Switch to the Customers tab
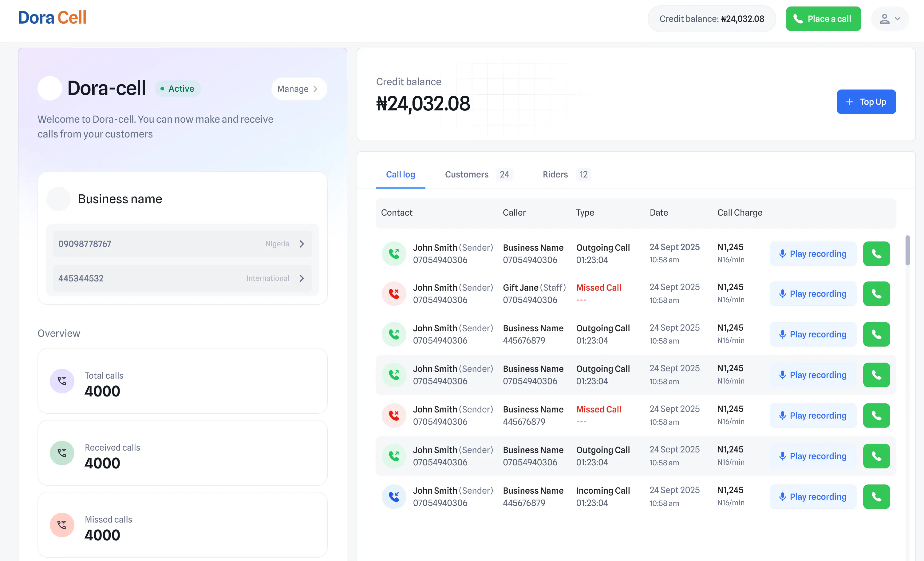The image size is (924, 561). point(479,174)
